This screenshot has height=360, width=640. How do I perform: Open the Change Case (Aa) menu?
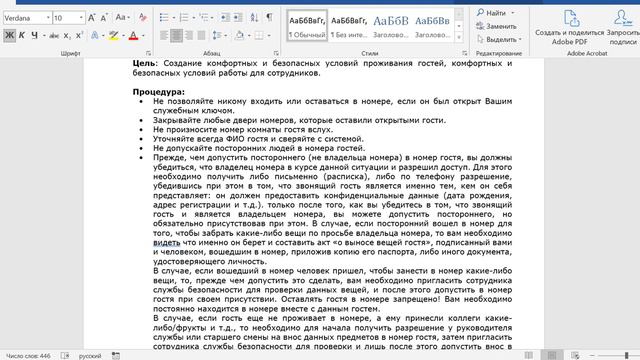click(x=122, y=18)
